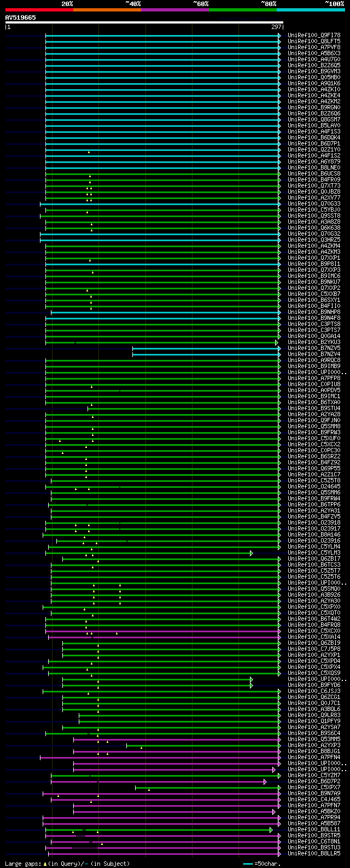Click hit label UniRef100_B6D7P2
Image resolution: width=350 pixels, height=868 pixels.
314,781
